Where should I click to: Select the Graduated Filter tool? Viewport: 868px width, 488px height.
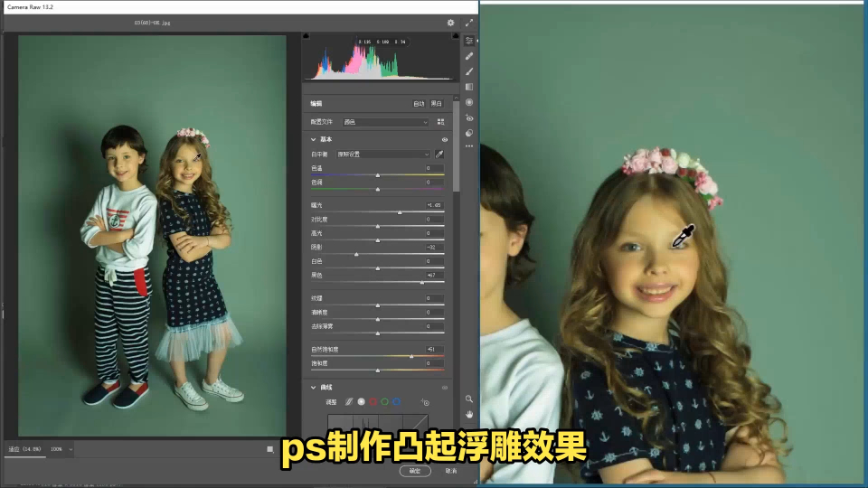click(x=469, y=87)
